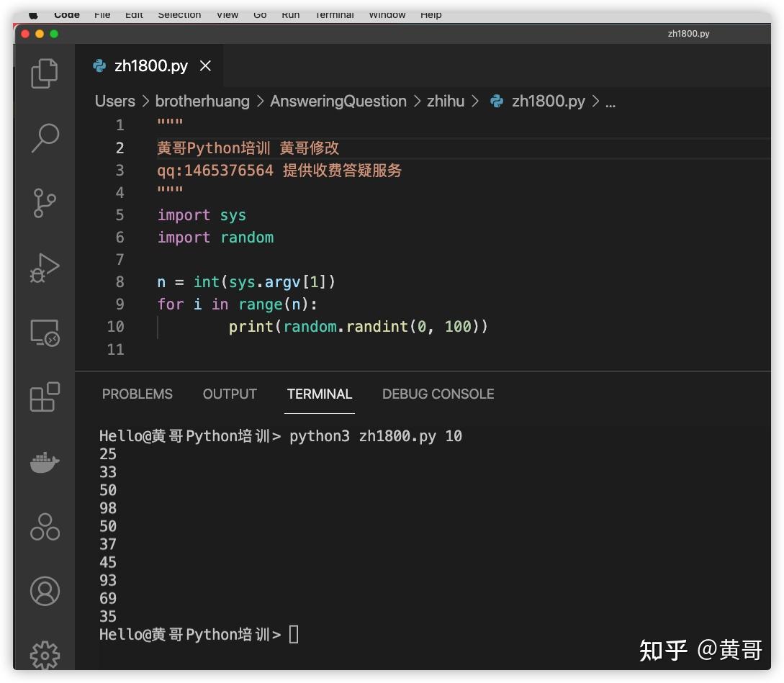Click the Python logo on the zh1800.py tab
The height and width of the screenshot is (683, 784).
99,65
